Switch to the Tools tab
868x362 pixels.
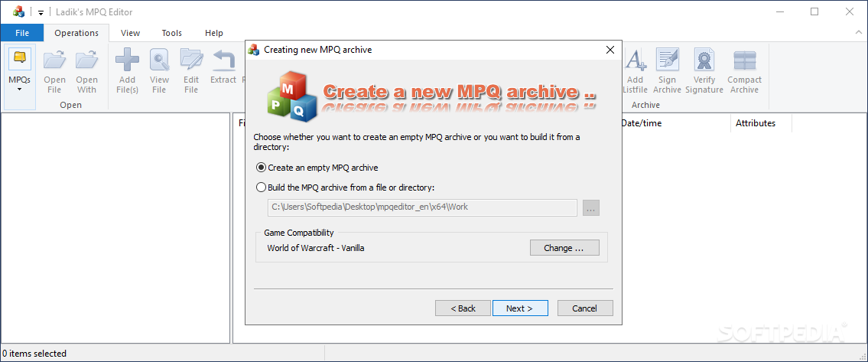coord(171,33)
